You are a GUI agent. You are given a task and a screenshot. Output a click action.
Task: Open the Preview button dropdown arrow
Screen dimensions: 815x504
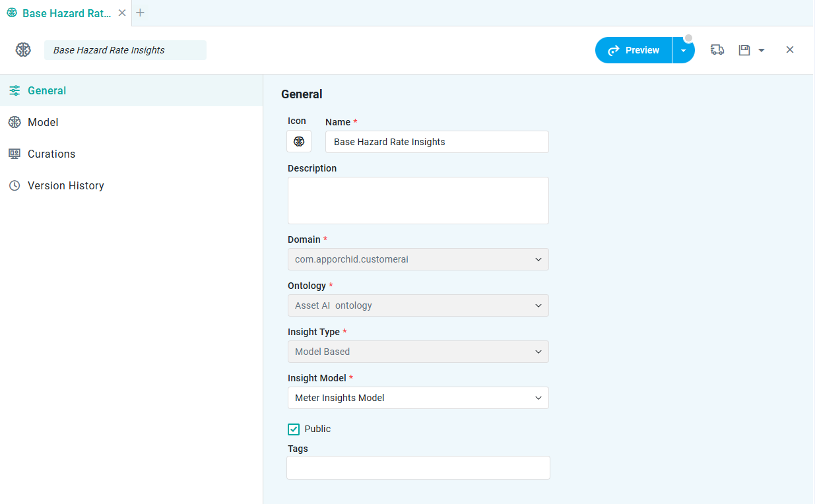(x=683, y=51)
